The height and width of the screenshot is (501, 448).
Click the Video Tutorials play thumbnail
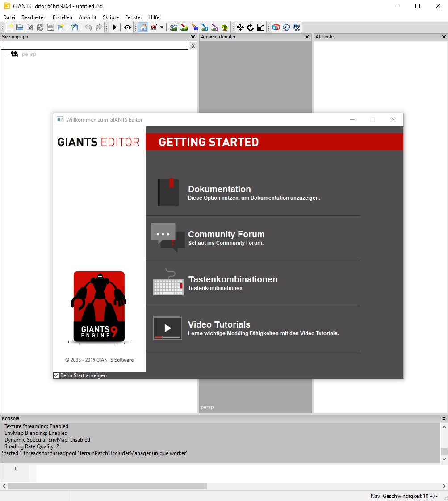coord(167,328)
